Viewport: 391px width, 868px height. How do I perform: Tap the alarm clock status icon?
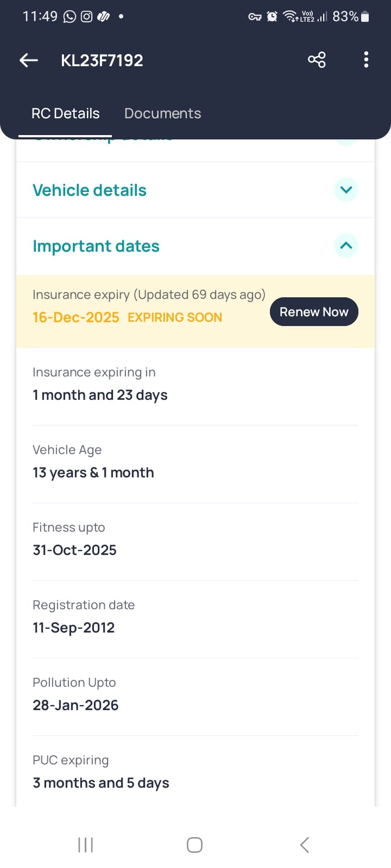(272, 17)
